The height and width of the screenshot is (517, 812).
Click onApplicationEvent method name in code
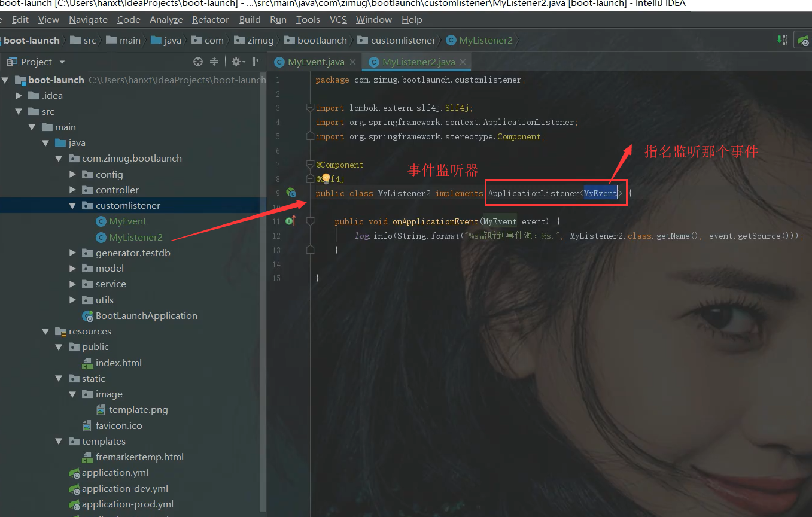[x=435, y=221]
